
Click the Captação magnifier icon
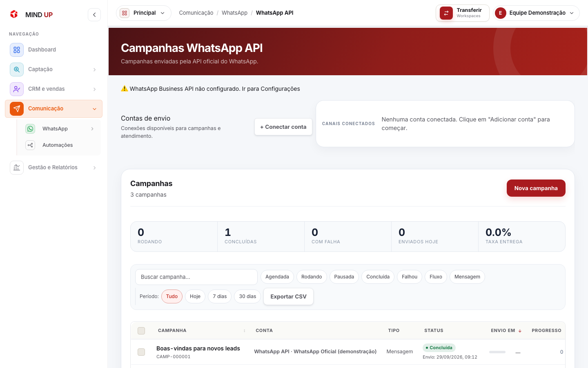tap(17, 70)
